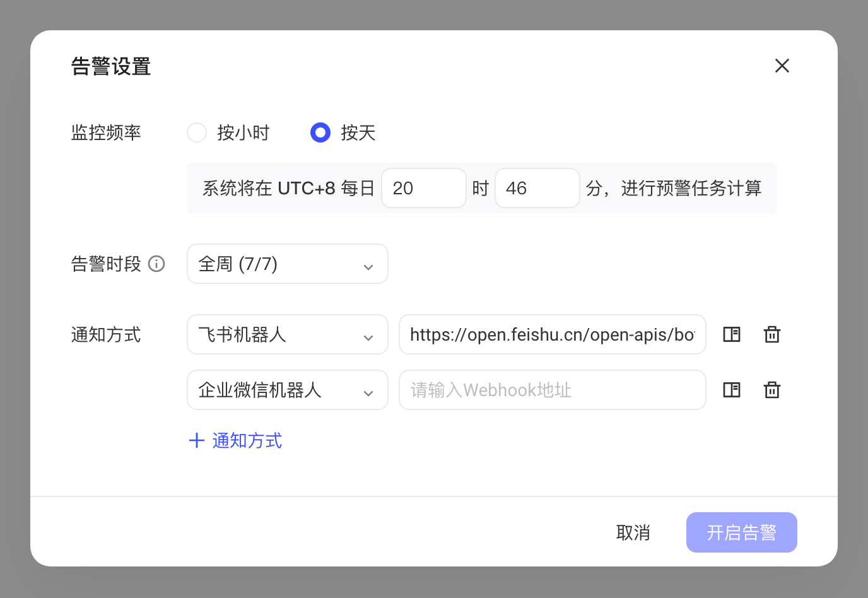Click the minute field showing 46
Screen dimensions: 868x598
click(537, 188)
